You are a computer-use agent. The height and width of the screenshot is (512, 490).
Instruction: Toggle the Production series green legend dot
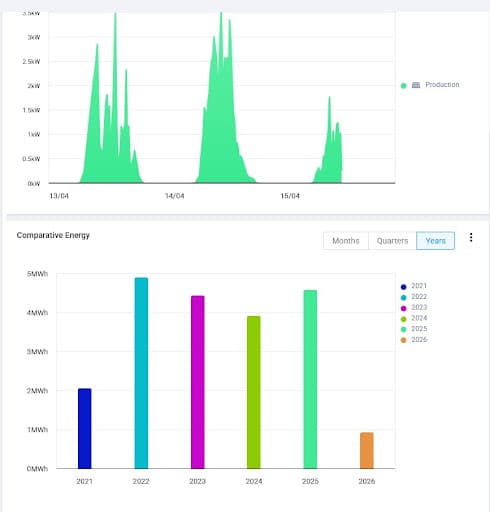403,86
